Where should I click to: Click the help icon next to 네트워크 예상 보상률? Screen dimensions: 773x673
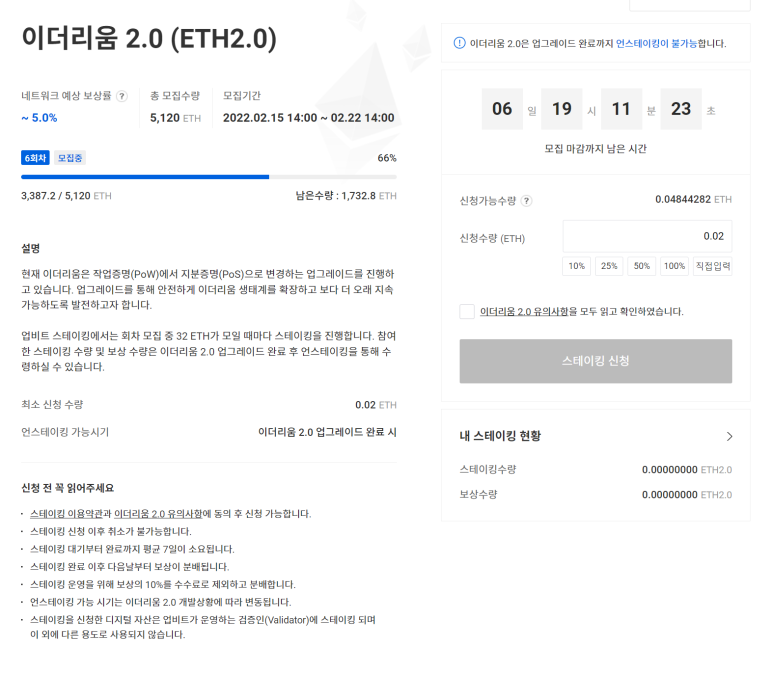(x=122, y=96)
